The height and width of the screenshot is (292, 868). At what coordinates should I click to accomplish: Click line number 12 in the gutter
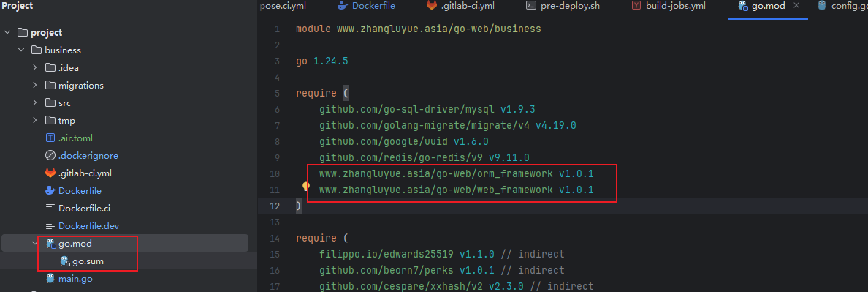[275, 206]
